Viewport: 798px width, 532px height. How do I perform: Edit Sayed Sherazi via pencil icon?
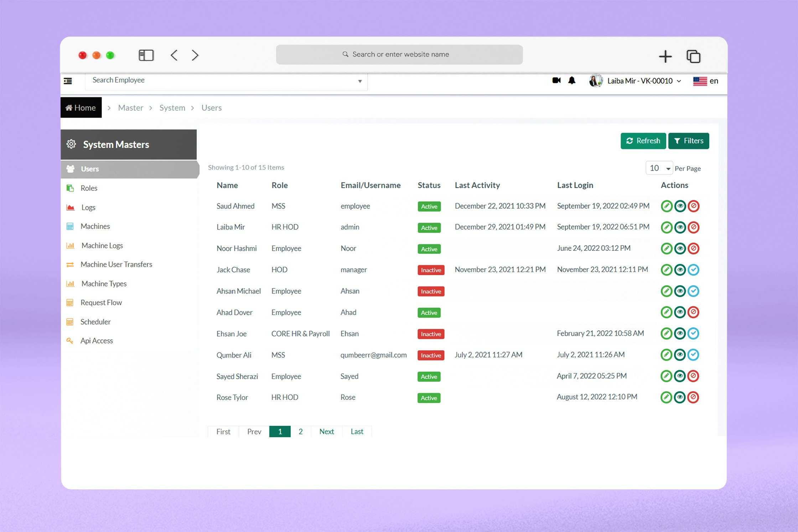[667, 376]
